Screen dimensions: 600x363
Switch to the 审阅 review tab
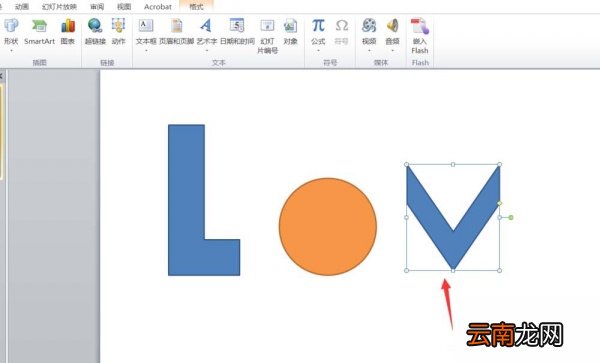97,7
